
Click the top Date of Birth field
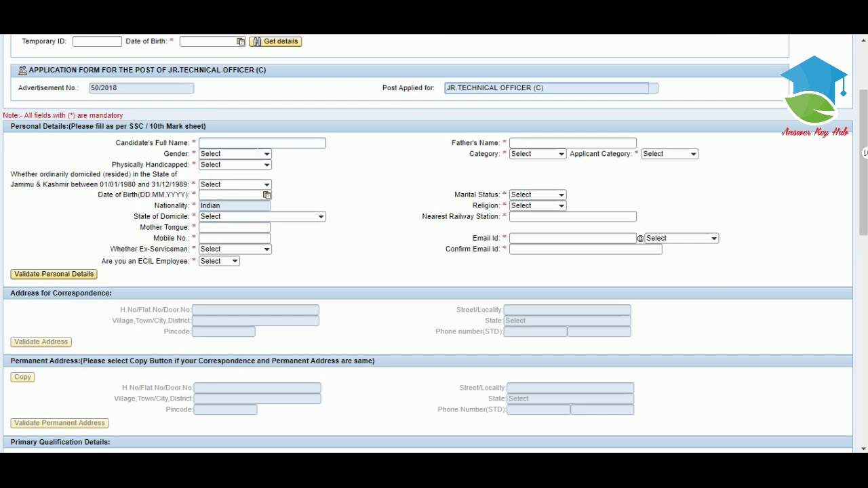tap(208, 42)
